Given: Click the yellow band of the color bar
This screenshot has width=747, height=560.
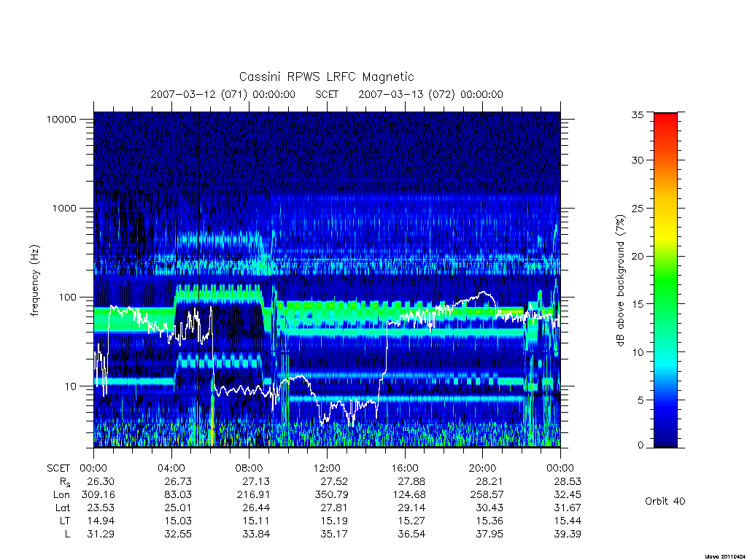Looking at the screenshot, I should [x=665, y=233].
